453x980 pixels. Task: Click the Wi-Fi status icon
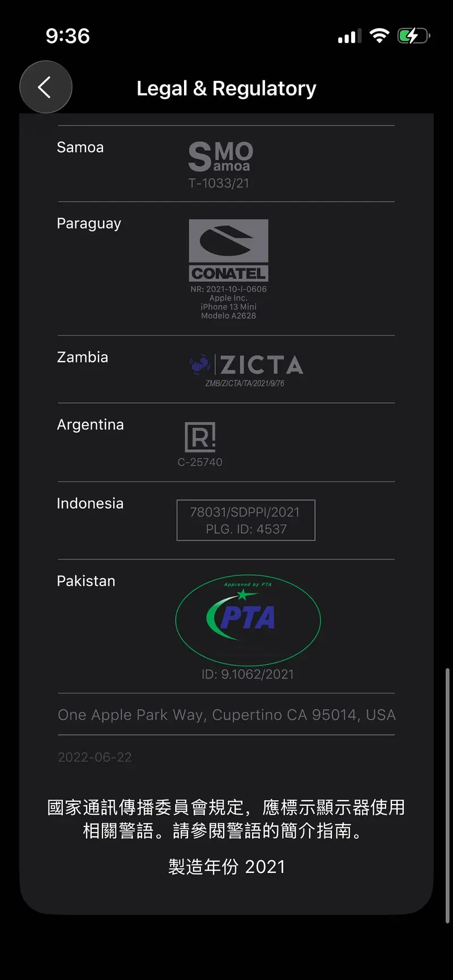[379, 36]
